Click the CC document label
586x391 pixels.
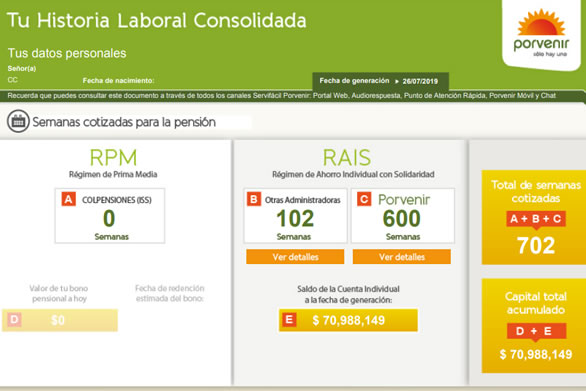pos(12,80)
